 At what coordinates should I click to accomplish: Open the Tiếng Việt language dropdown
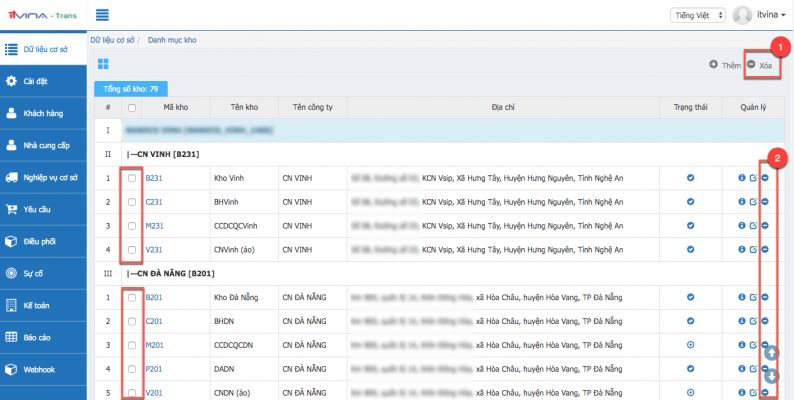coord(697,15)
